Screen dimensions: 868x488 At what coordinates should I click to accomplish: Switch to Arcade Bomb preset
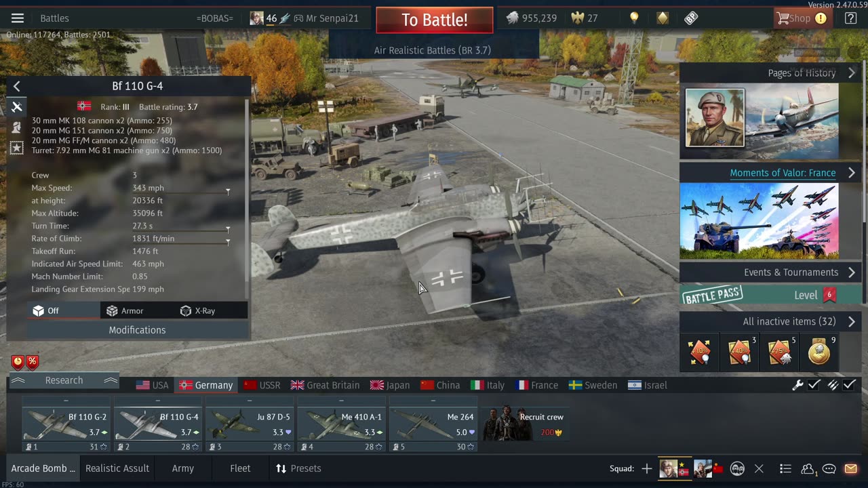43,468
